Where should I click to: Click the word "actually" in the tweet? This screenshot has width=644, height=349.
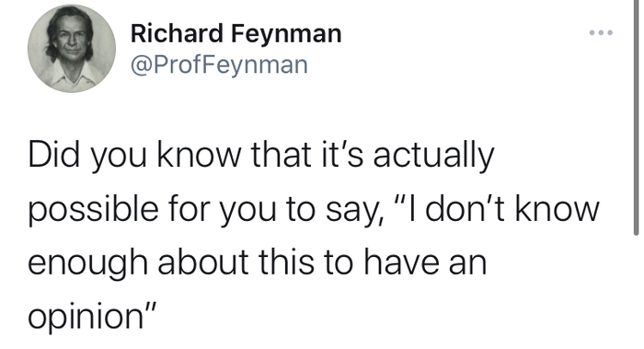pos(433,157)
